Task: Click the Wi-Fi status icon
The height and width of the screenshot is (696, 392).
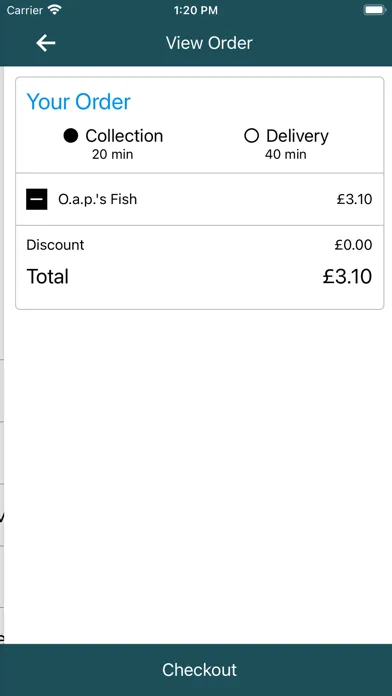Action: [x=55, y=10]
